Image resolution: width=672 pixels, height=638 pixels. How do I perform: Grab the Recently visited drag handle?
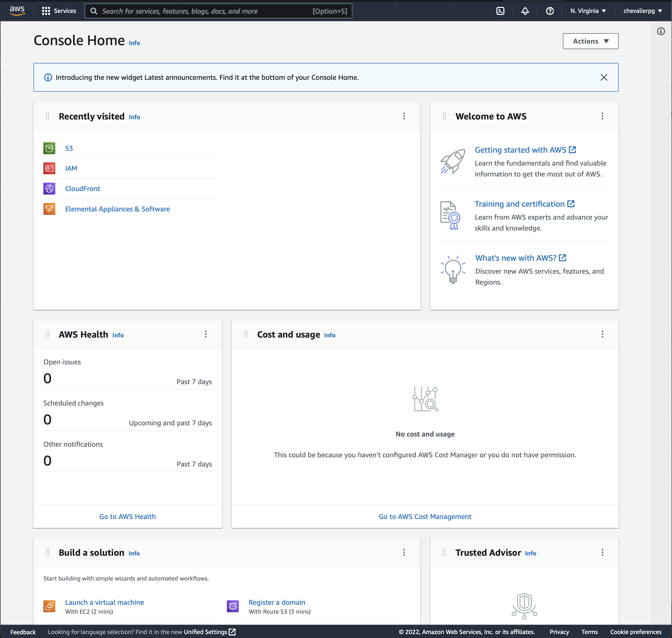click(48, 116)
